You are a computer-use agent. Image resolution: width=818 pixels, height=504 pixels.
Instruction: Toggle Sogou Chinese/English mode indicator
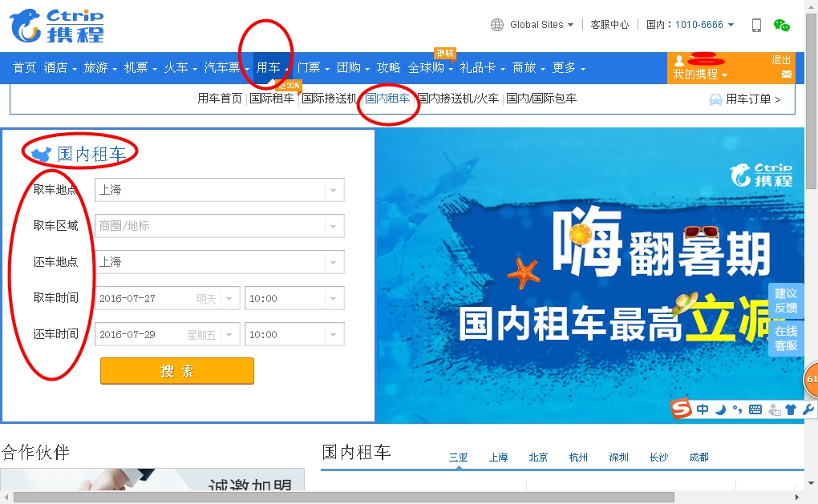(703, 409)
